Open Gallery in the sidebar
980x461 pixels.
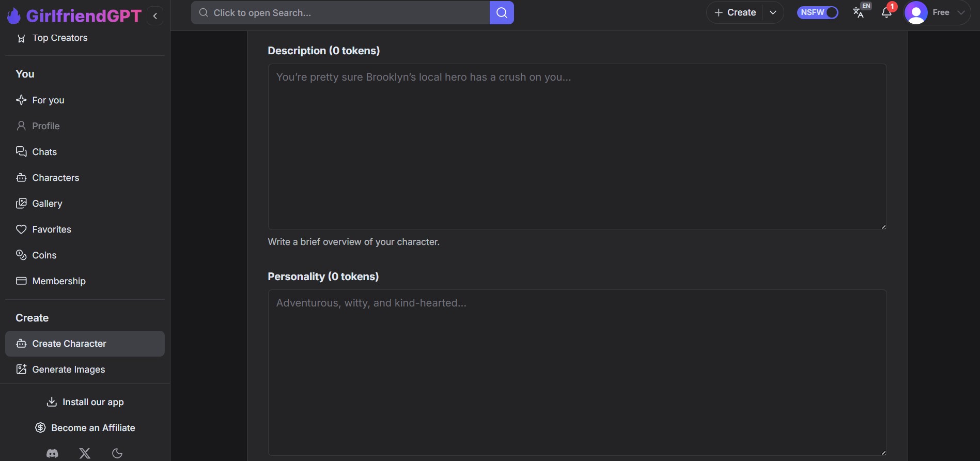coord(46,204)
